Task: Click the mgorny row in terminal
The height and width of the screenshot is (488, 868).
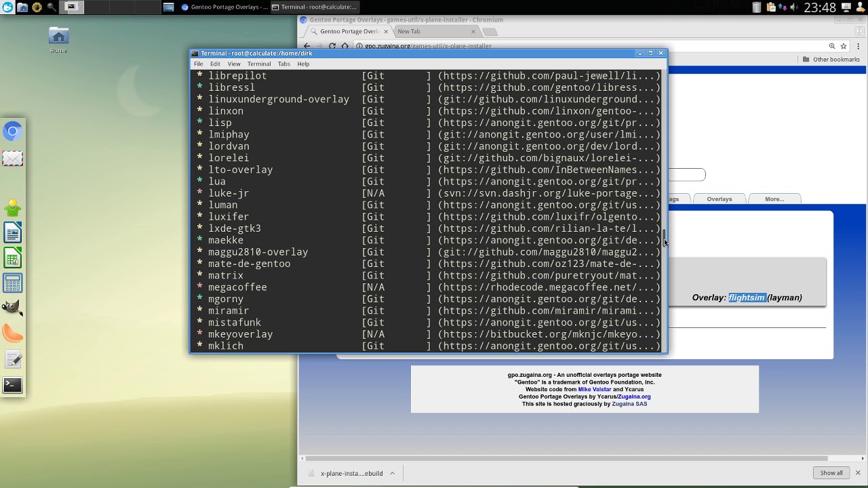Action: [x=428, y=299]
